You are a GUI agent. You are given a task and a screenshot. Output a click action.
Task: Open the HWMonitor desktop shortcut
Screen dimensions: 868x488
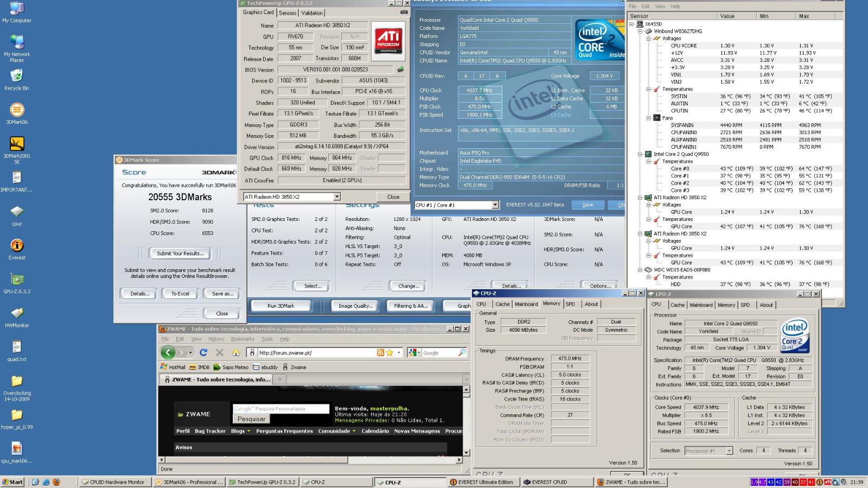coord(17,317)
